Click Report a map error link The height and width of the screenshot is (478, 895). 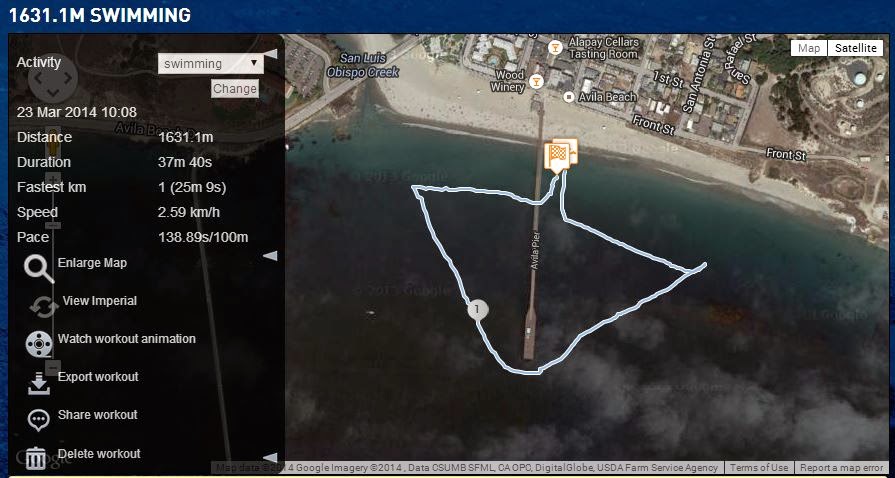pos(841,467)
